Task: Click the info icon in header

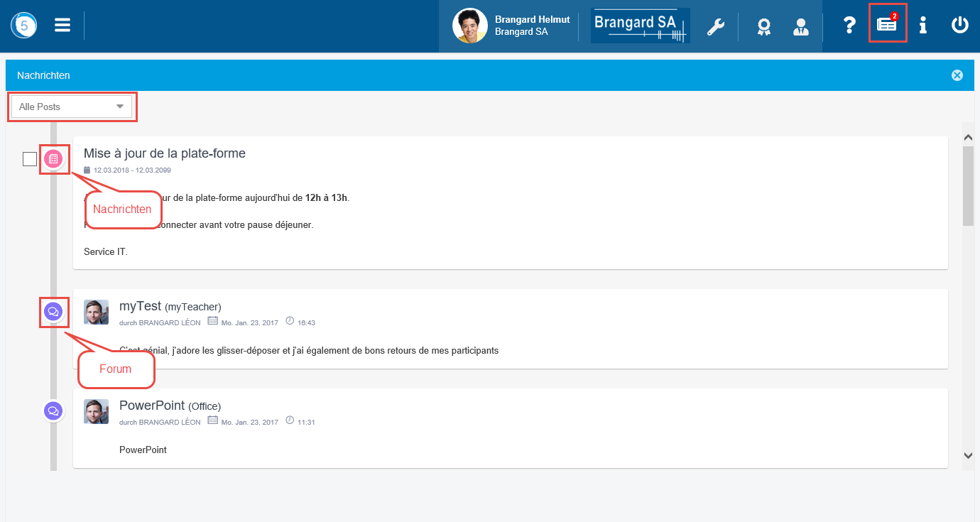Action: (x=922, y=26)
